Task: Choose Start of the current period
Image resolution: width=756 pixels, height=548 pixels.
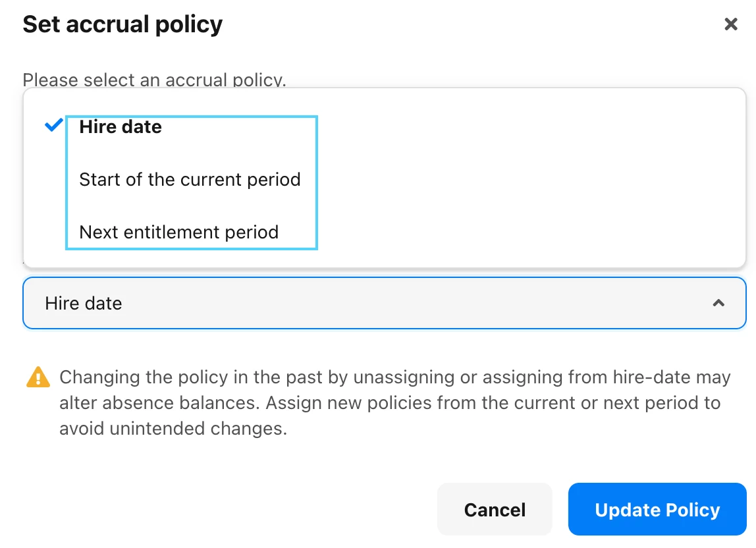Action: (x=190, y=179)
